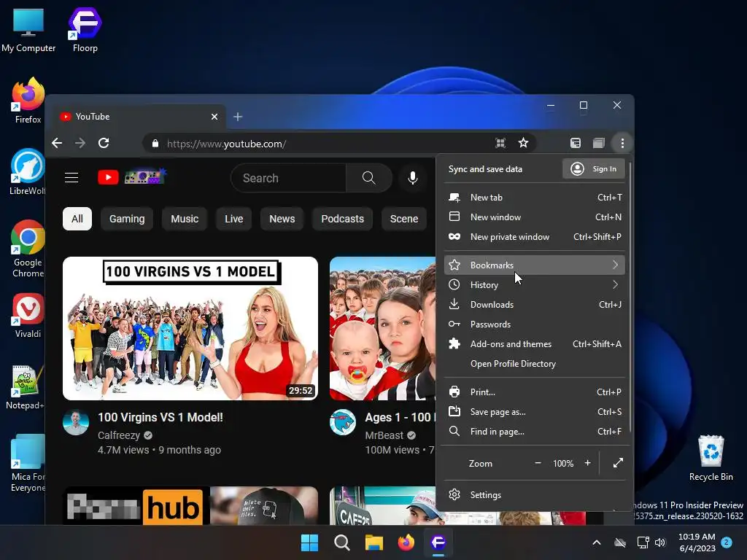Reset zoom by clicking 100%
The width and height of the screenshot is (747, 560).
[x=563, y=463]
